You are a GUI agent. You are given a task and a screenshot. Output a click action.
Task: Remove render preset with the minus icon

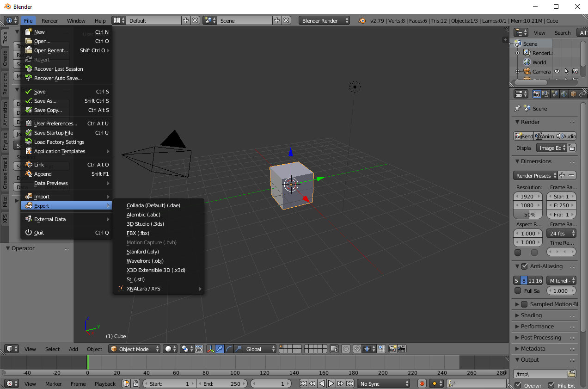pos(572,175)
